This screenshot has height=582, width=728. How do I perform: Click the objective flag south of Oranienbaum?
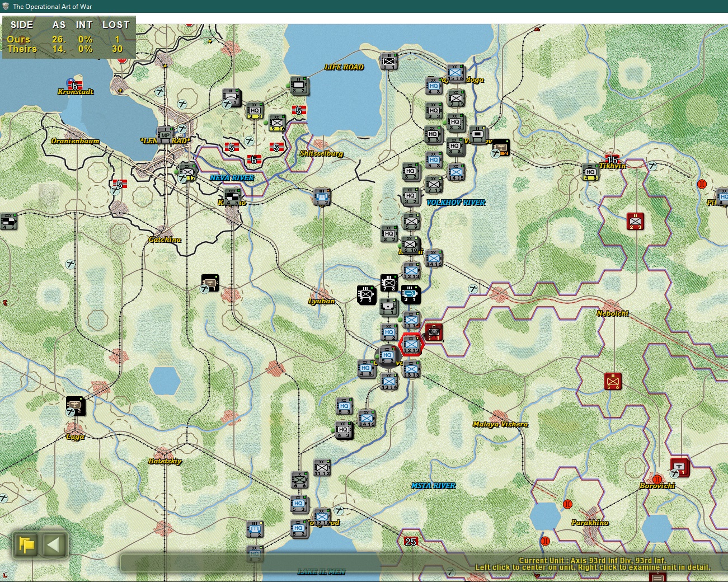point(120,184)
